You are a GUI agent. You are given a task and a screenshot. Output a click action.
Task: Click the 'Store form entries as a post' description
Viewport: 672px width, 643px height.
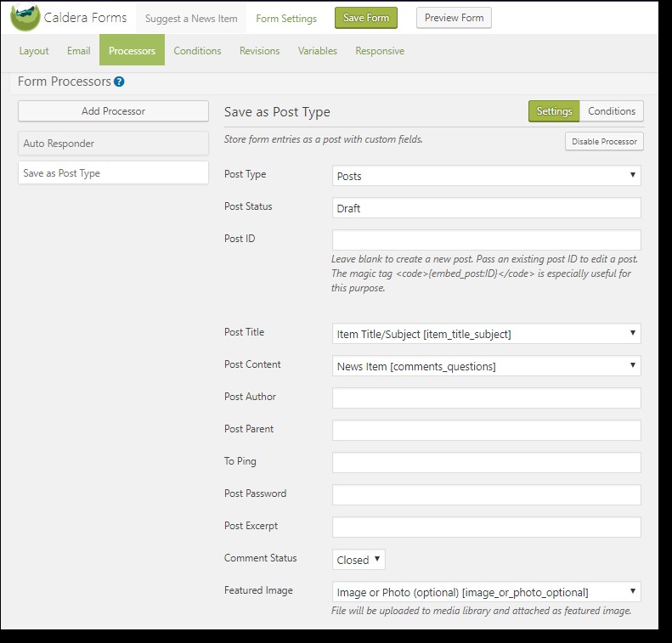(324, 139)
